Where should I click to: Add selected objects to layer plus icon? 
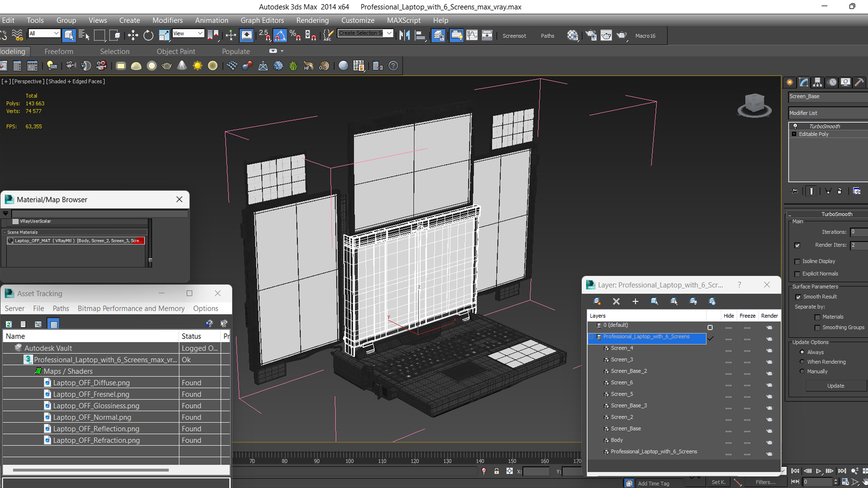click(635, 301)
